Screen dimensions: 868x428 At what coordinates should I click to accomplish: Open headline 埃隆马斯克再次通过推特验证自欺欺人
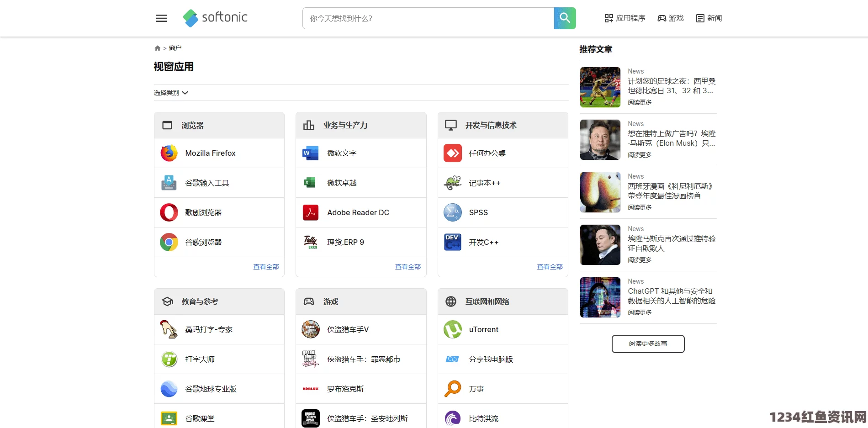672,243
